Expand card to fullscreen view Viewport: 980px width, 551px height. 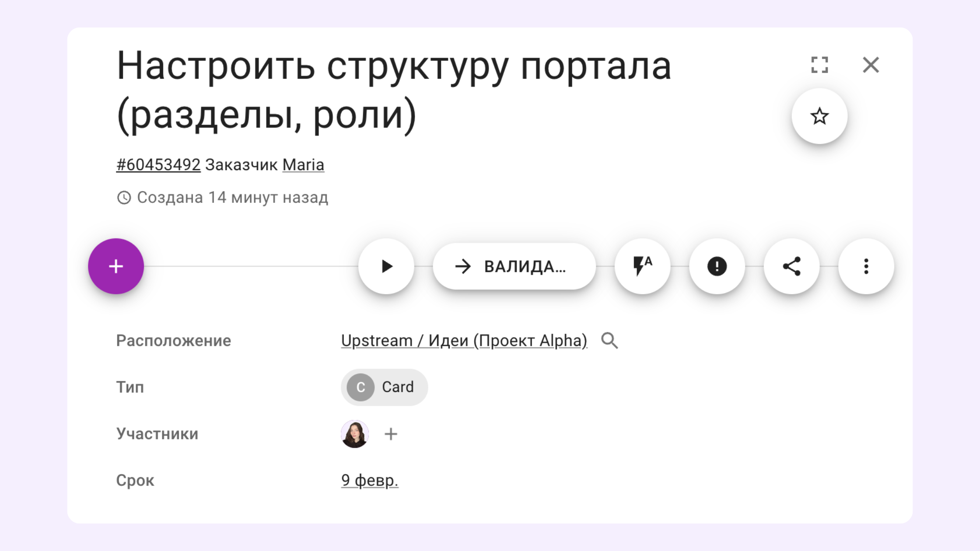click(819, 65)
